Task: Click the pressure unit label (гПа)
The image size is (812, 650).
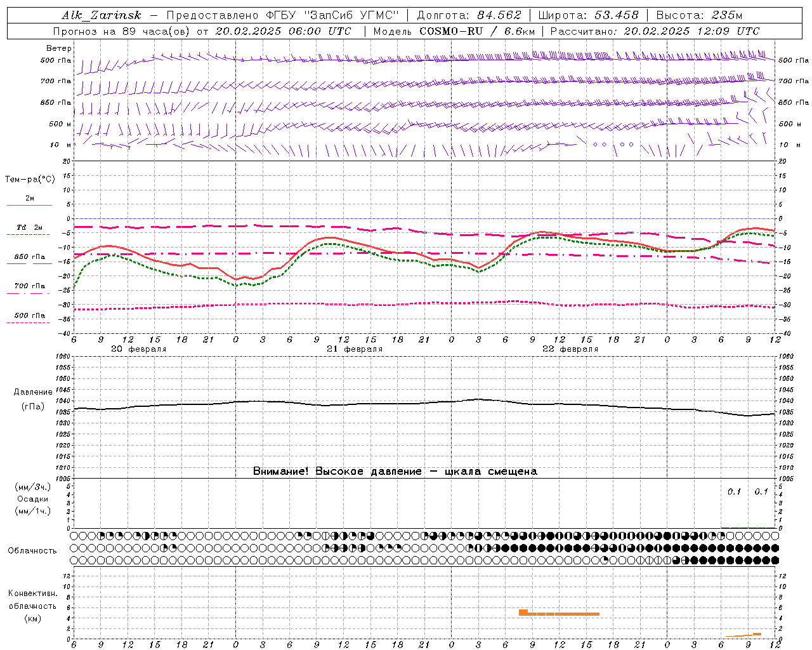Action: (x=33, y=407)
